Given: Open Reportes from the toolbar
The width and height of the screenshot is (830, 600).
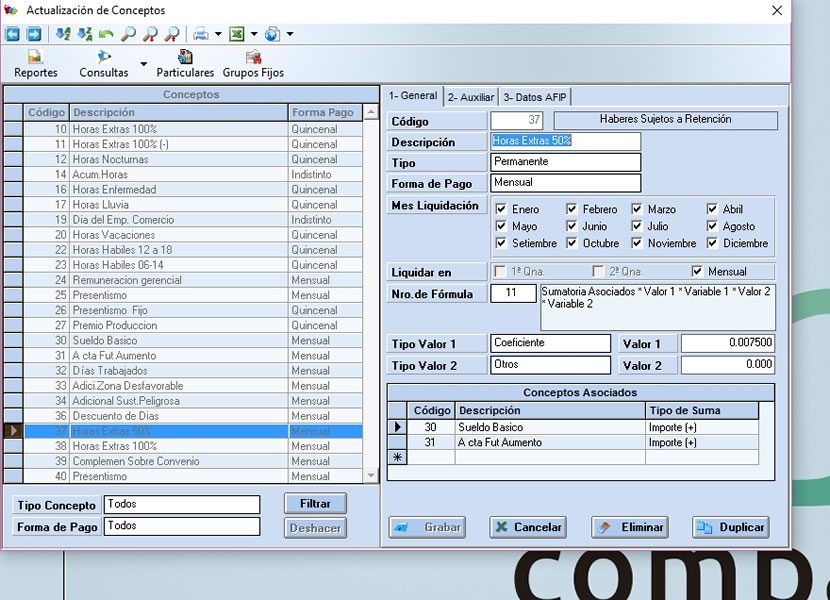Looking at the screenshot, I should (35, 64).
